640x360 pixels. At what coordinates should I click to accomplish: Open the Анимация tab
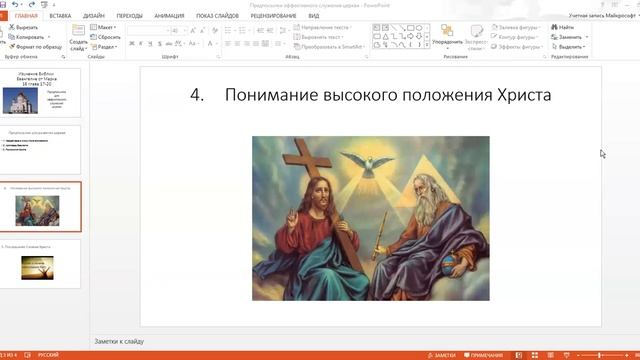(x=169, y=16)
